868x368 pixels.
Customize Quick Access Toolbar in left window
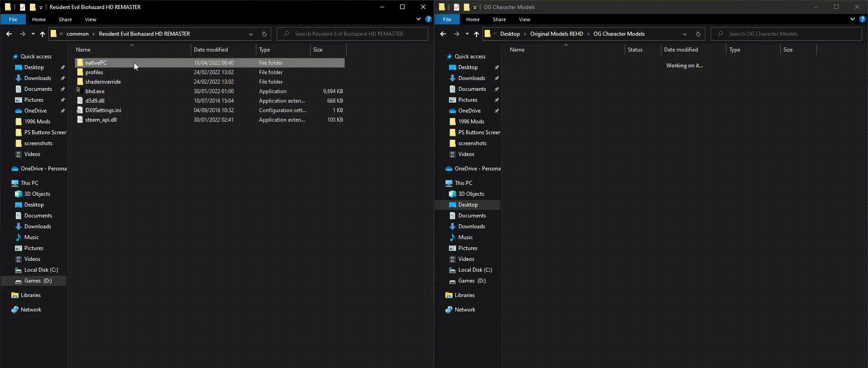[41, 8]
